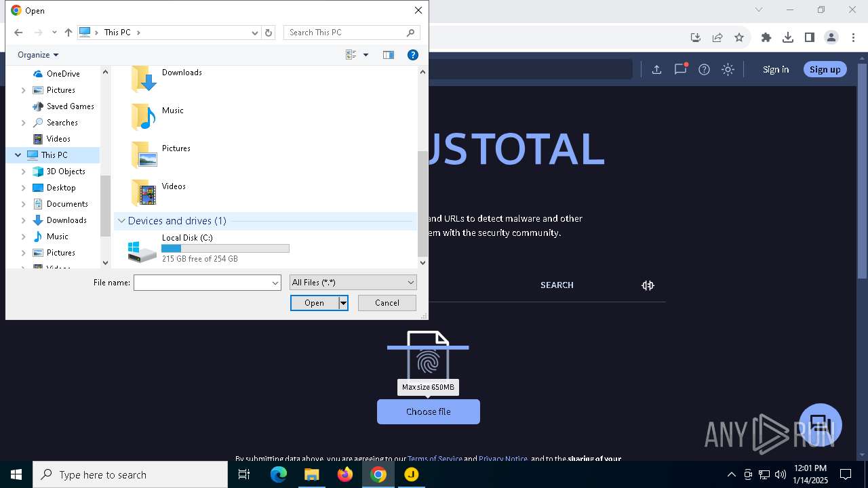Select Searches in navigation pane

point(62,123)
